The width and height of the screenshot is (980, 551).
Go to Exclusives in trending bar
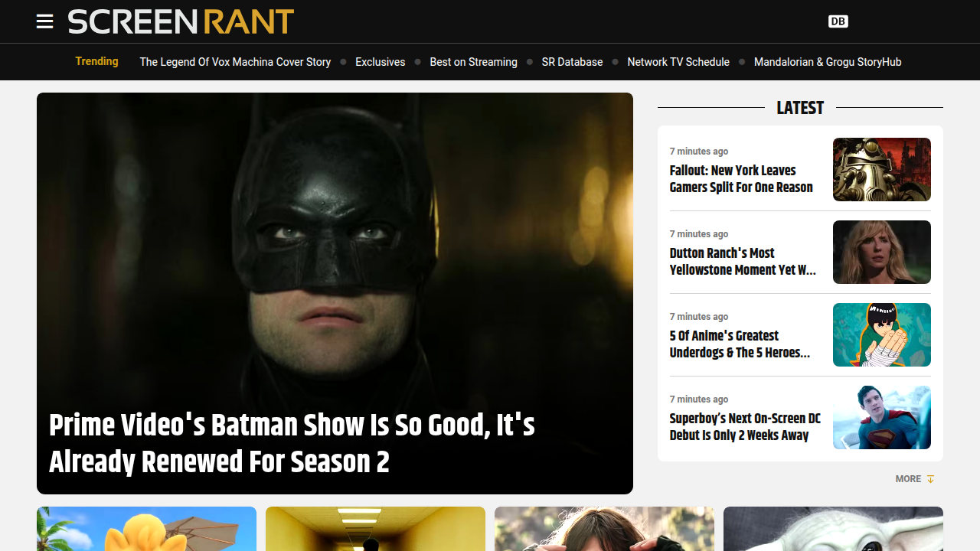381,62
